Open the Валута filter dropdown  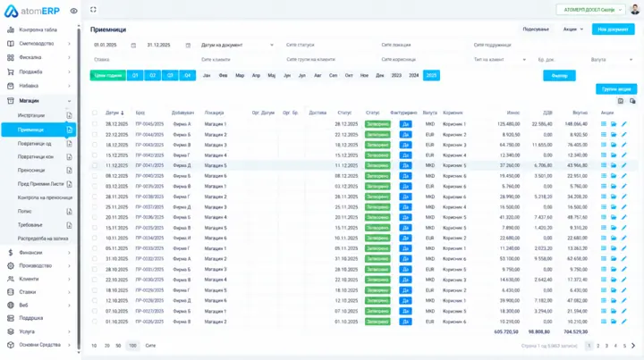tap(611, 60)
